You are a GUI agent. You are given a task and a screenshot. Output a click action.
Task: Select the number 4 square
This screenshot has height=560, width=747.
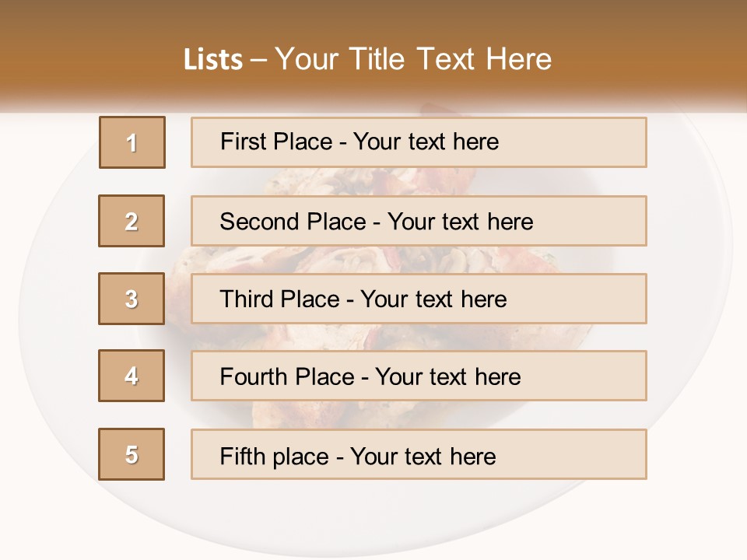[132, 376]
